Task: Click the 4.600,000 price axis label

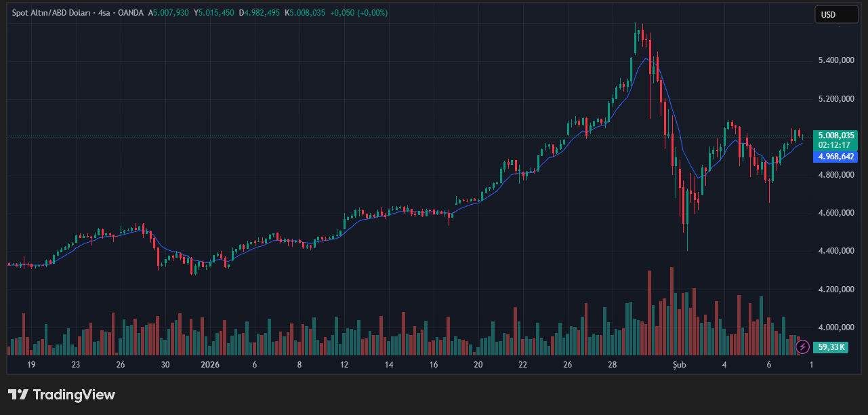Action: (x=836, y=213)
